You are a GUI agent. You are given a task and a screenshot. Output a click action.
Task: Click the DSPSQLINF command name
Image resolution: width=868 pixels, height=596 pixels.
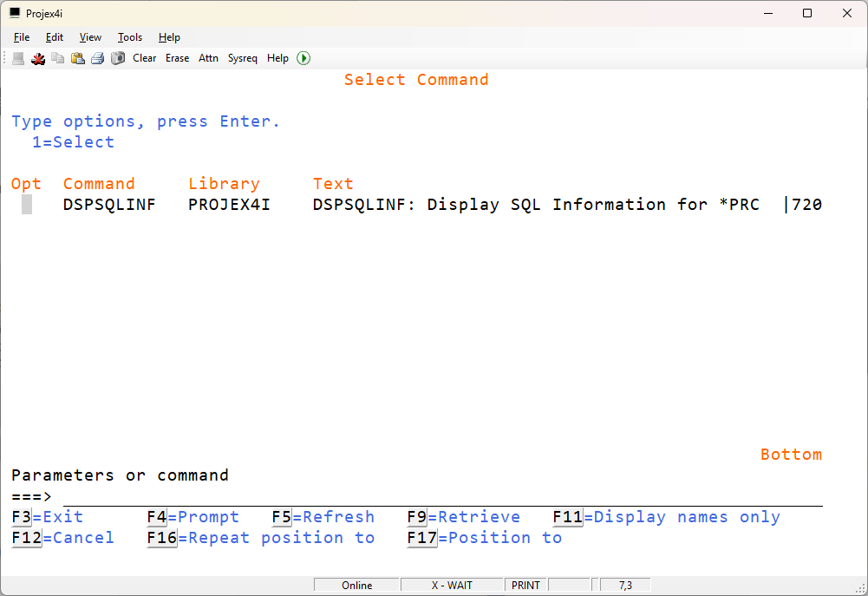click(109, 205)
